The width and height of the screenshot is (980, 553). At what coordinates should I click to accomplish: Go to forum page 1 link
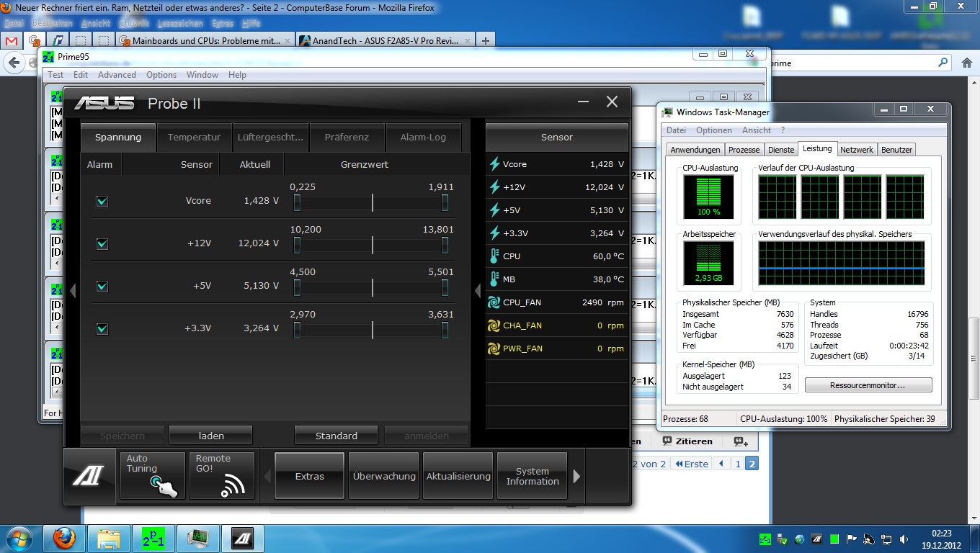point(738,464)
